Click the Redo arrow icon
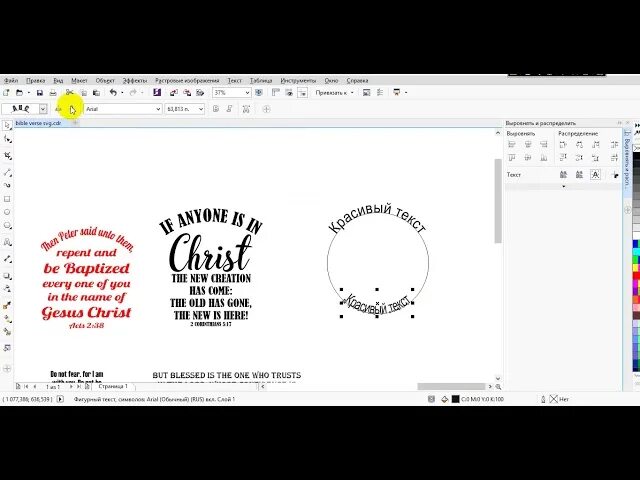This screenshot has height=480, width=640. click(x=133, y=93)
